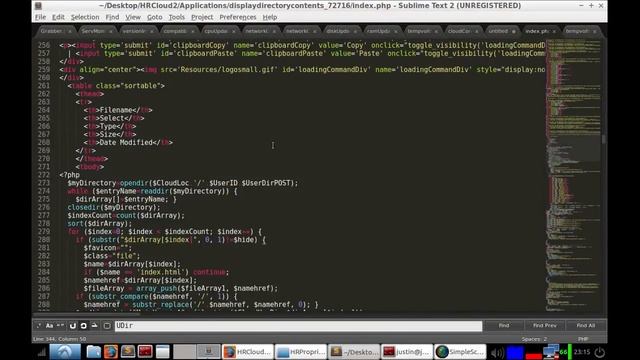Click the ~/Deskto... Sublime taskbar window button
640x360 pixels.
pos(354,352)
